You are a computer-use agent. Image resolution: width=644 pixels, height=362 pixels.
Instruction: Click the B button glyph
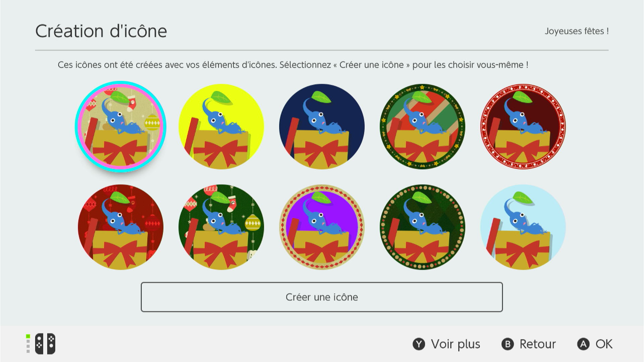(x=507, y=344)
